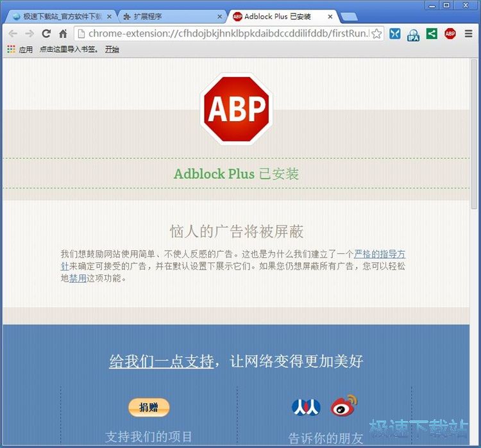Image resolution: width=481 pixels, height=448 pixels.
Task: Click the 支持我们的项目 text
Action: point(149,436)
